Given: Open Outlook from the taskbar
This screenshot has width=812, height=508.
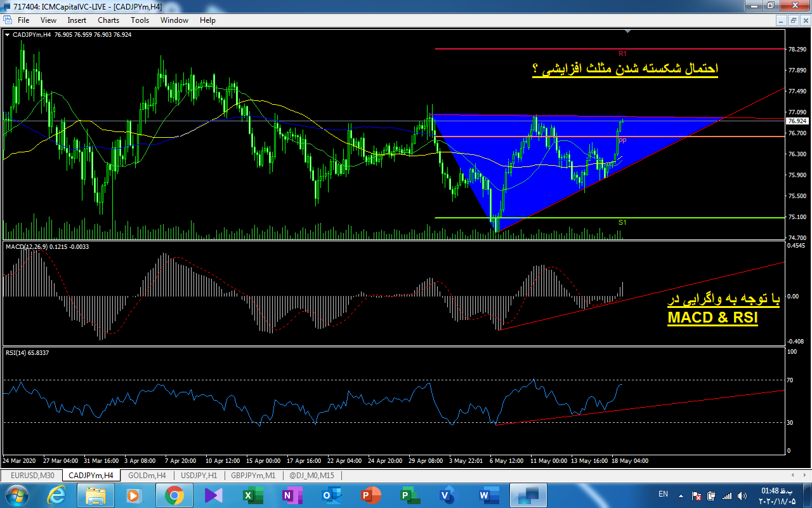Looking at the screenshot, I should point(331,495).
